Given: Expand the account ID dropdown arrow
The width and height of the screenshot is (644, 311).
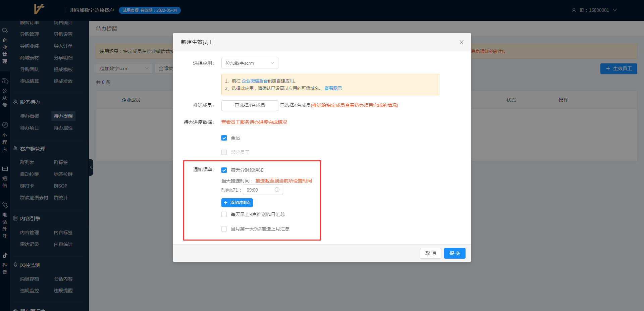Looking at the screenshot, I should [615, 10].
